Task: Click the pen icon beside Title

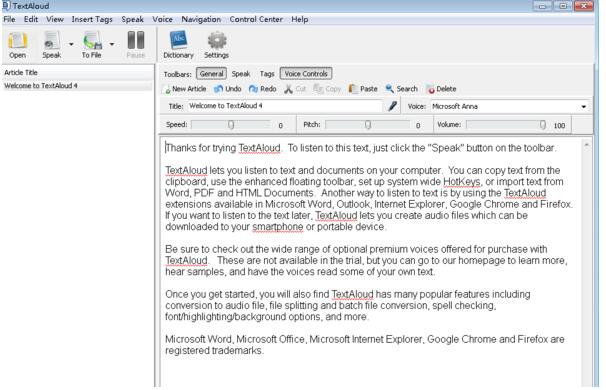Action: tap(393, 106)
